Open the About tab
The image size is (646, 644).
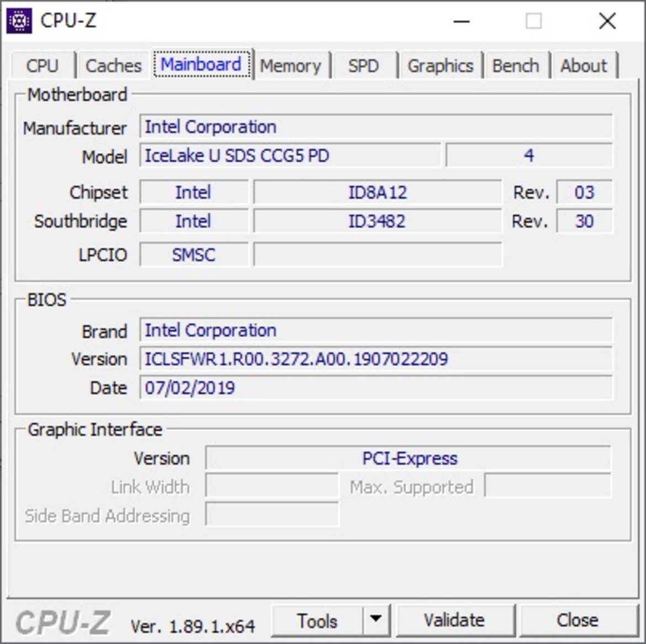(584, 66)
